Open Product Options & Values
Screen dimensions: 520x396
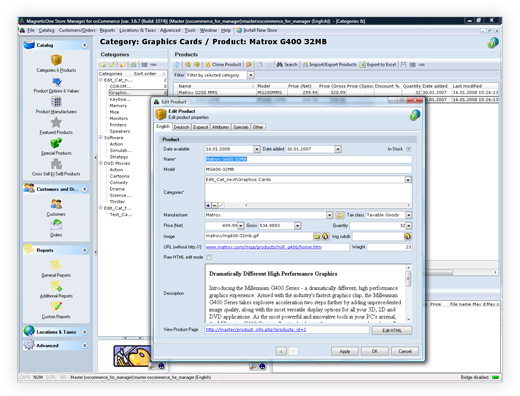(56, 85)
